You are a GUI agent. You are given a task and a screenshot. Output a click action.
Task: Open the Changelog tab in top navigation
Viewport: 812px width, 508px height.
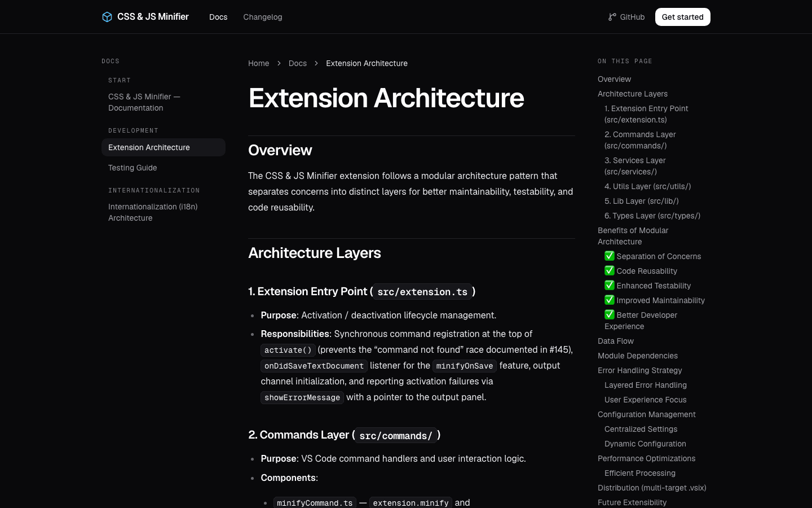(x=263, y=17)
